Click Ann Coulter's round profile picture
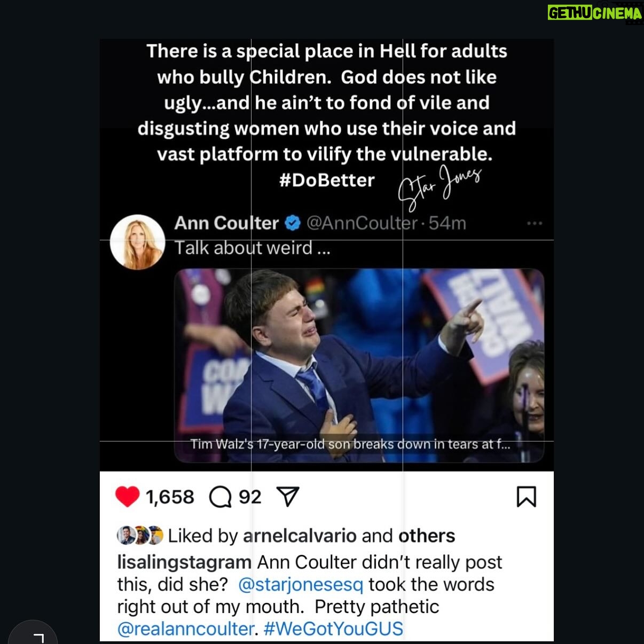The image size is (644, 644). [137, 242]
